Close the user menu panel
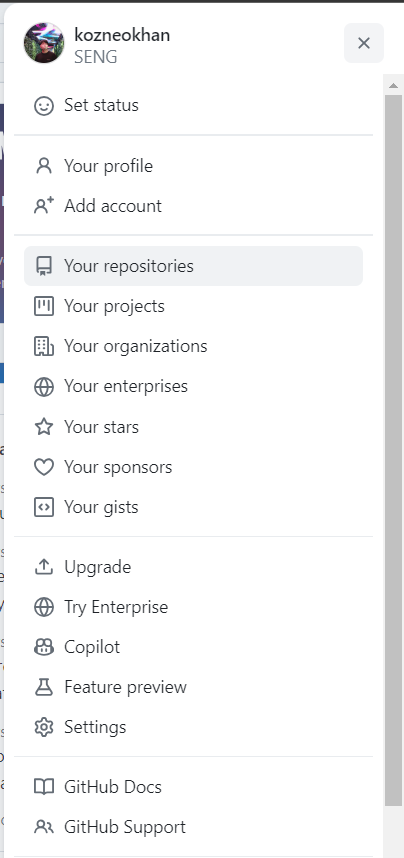 click(x=364, y=43)
